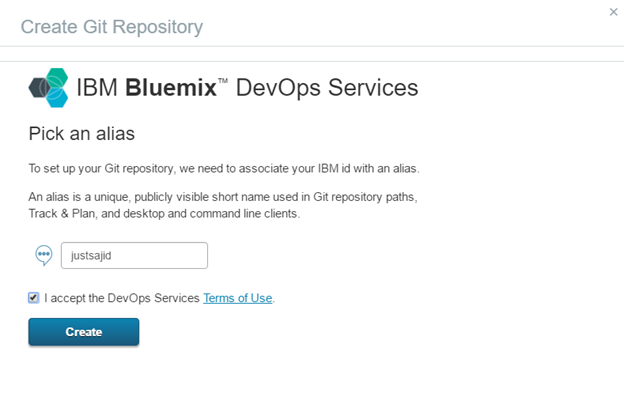The width and height of the screenshot is (624, 401).
Task: Click the 'To set up your Git repository' sentence
Action: click(x=224, y=169)
